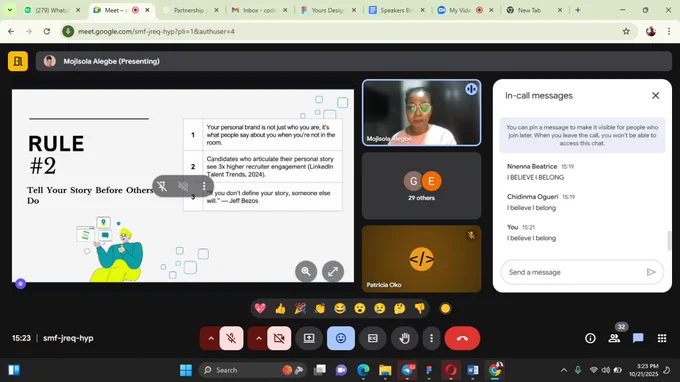Go back to the previous page
This screenshot has width=680, height=382.
[11, 31]
